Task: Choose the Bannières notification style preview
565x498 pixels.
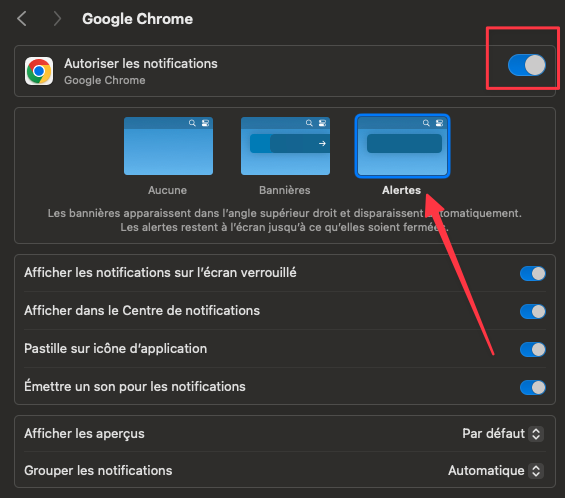Action: pyautogui.click(x=285, y=146)
